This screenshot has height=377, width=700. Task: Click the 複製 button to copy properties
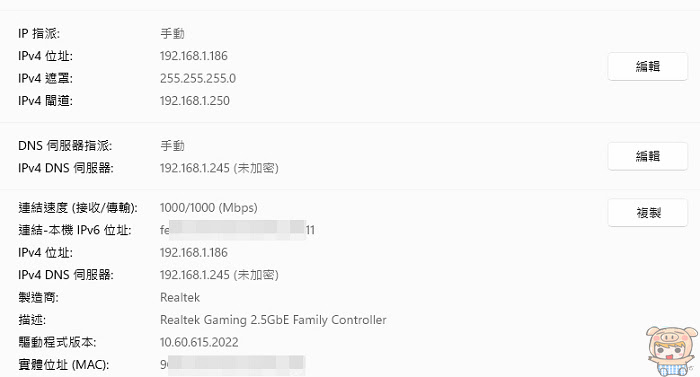(647, 213)
